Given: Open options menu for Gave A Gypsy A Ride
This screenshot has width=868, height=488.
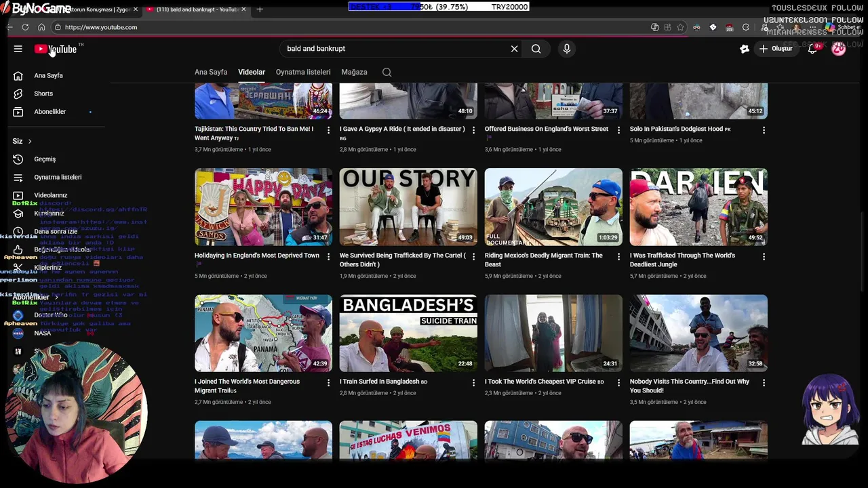Looking at the screenshot, I should tap(473, 130).
